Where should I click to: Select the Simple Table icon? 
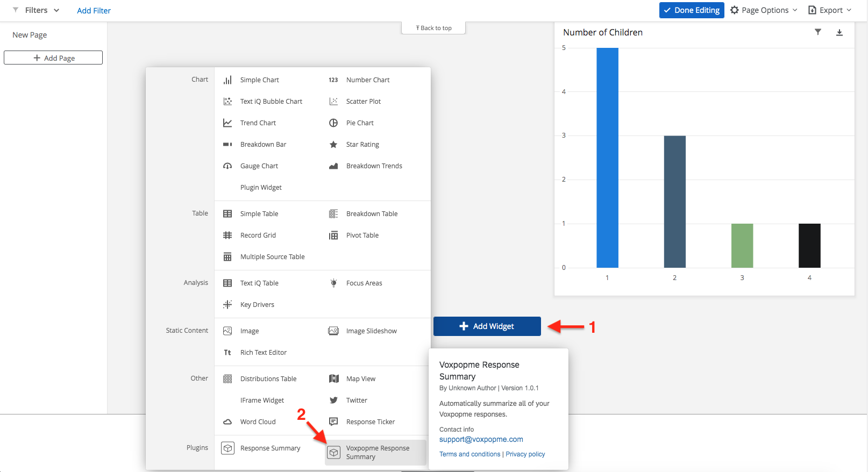point(227,214)
